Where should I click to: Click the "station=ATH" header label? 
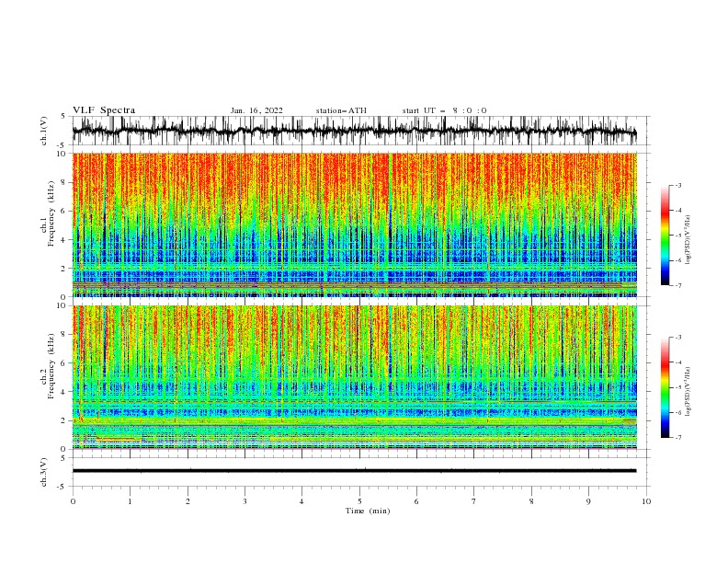[341, 110]
